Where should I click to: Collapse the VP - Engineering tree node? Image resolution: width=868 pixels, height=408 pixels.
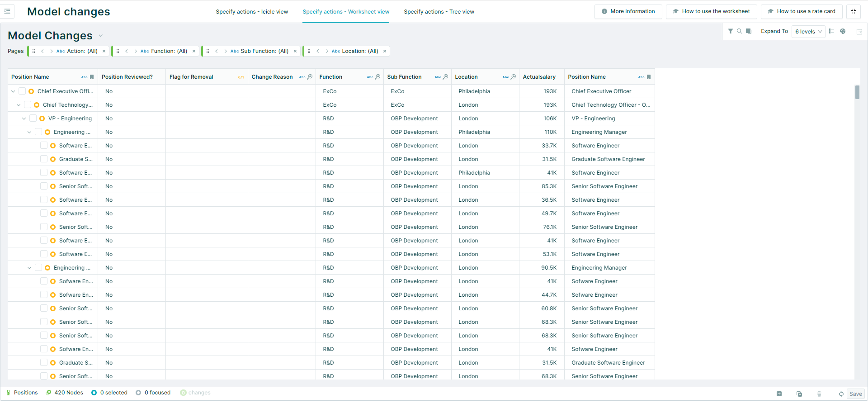(24, 119)
